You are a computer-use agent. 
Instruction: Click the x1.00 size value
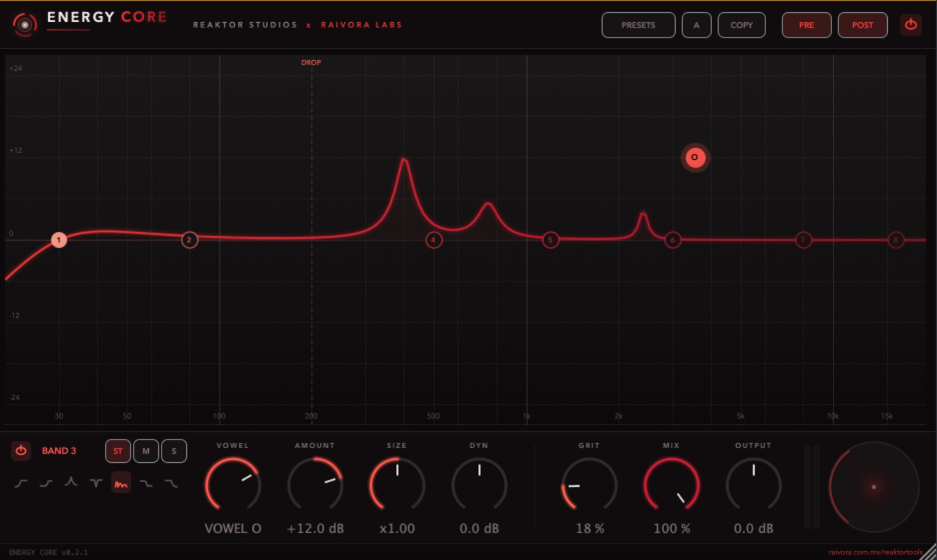(397, 528)
